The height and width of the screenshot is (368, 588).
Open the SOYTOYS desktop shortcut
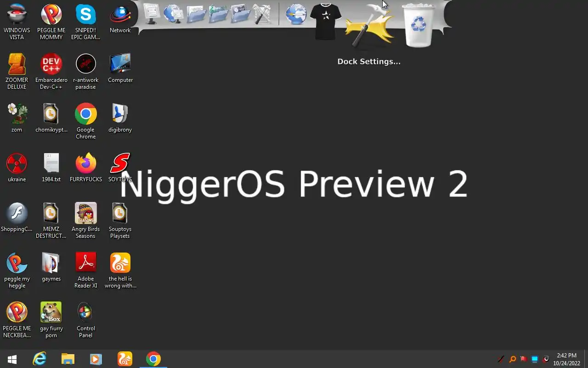point(120,168)
